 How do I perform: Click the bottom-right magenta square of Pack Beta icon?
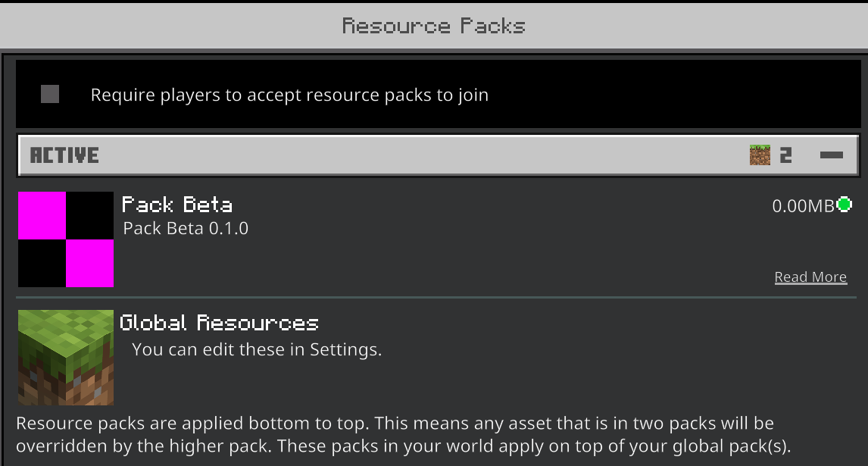89,264
